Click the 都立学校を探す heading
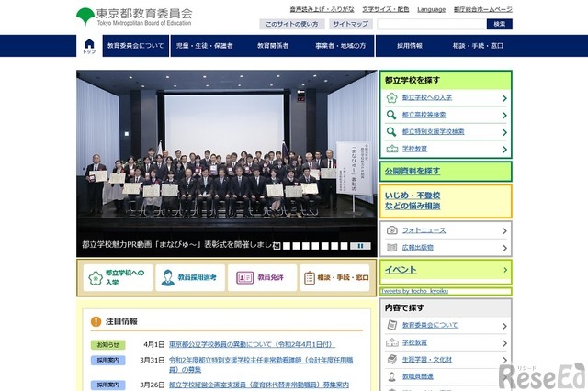Viewport: 588px width, 391px height. [413, 80]
